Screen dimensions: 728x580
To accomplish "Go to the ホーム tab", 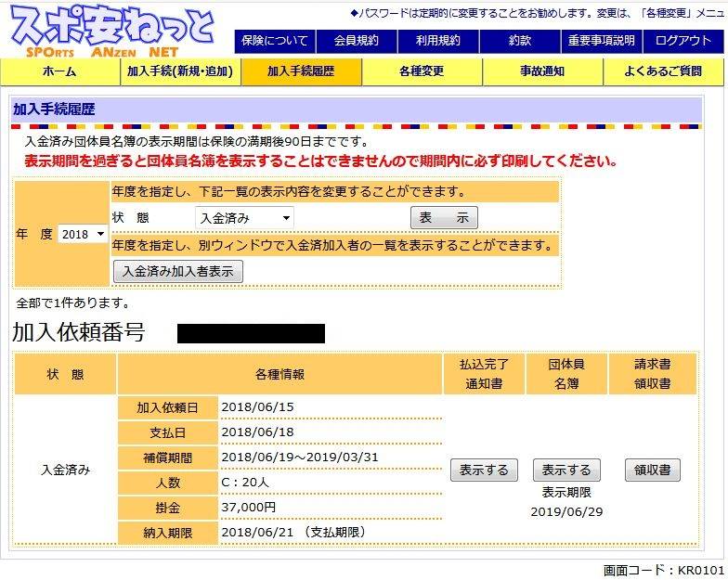I will point(60,71).
